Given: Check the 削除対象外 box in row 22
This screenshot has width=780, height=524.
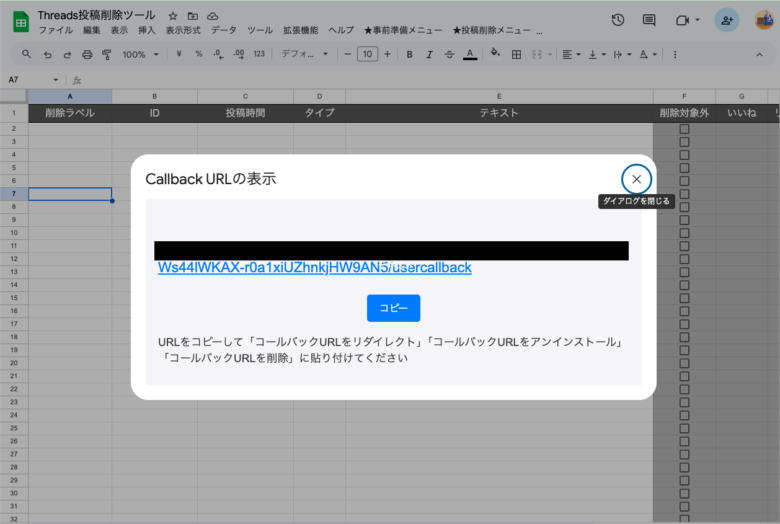Looking at the screenshot, I should [684, 389].
